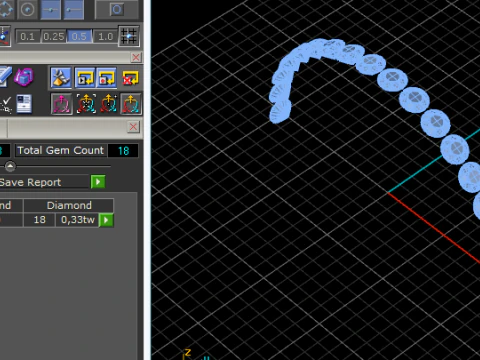480x360 pixels.
Task: Click the broom and bucket clean-up icon
Action: [61, 78]
